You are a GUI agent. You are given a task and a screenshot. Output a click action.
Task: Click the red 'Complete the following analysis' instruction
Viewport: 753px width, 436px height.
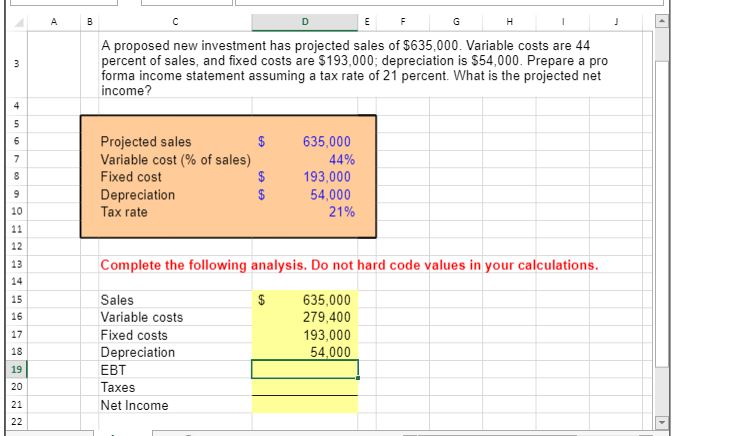click(x=349, y=265)
